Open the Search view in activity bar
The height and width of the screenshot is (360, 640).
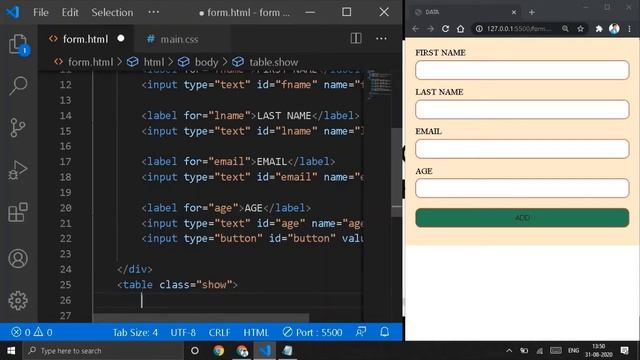pos(18,86)
